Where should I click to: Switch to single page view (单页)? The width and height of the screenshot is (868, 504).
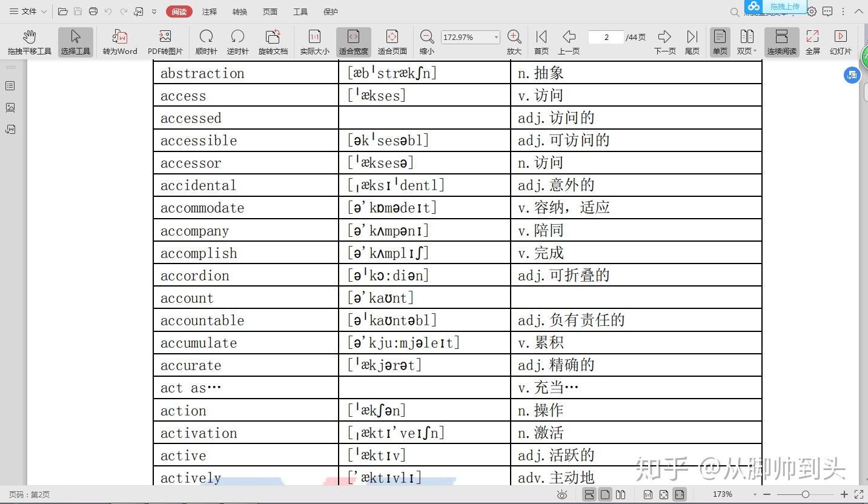pyautogui.click(x=720, y=42)
